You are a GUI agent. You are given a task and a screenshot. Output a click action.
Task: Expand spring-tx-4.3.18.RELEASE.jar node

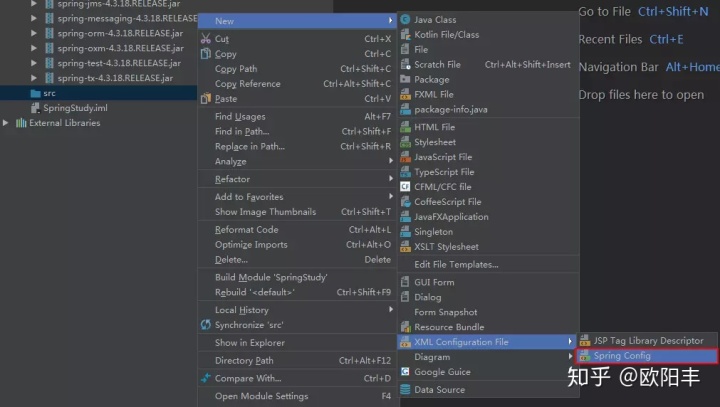(x=34, y=78)
